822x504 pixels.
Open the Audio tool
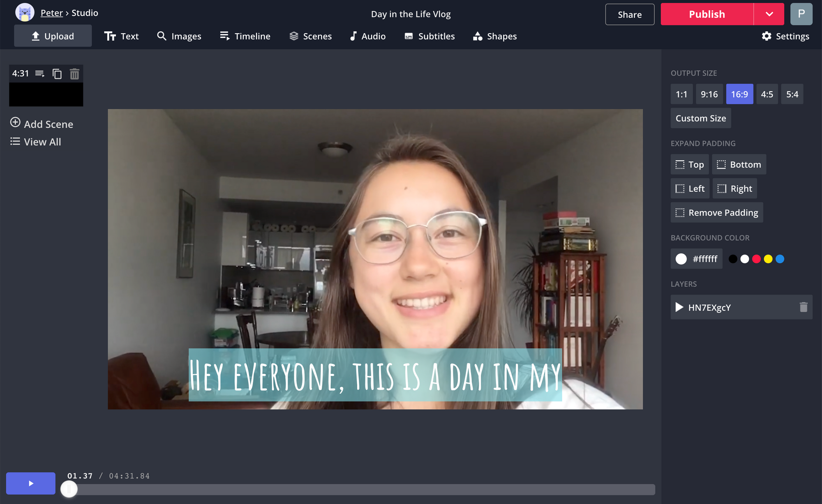(368, 36)
